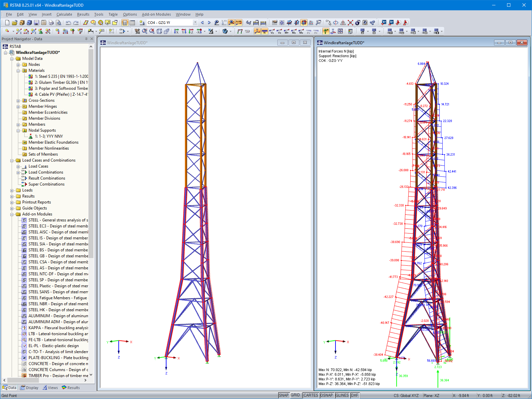Toggle OSNAP in the status bar
The image size is (532, 399).
pyautogui.click(x=326, y=395)
